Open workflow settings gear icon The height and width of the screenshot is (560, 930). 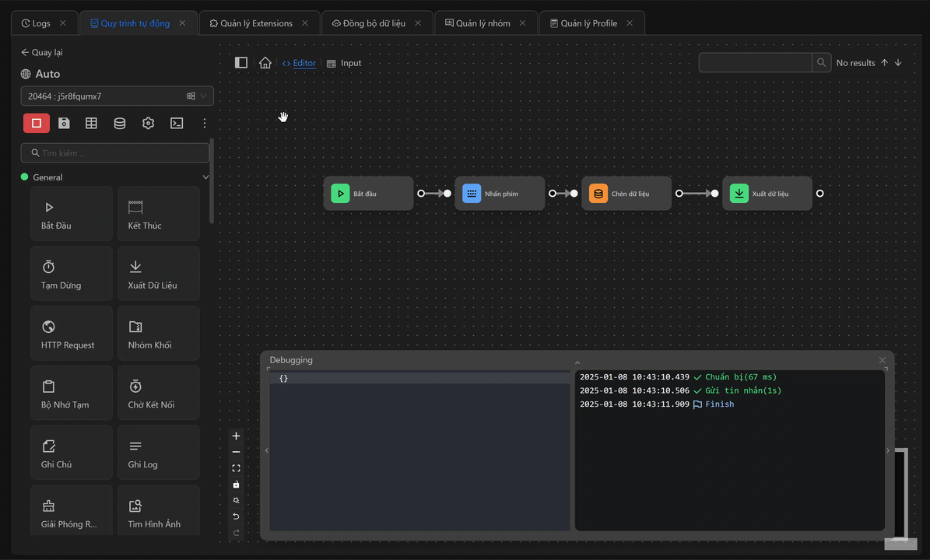[148, 123]
